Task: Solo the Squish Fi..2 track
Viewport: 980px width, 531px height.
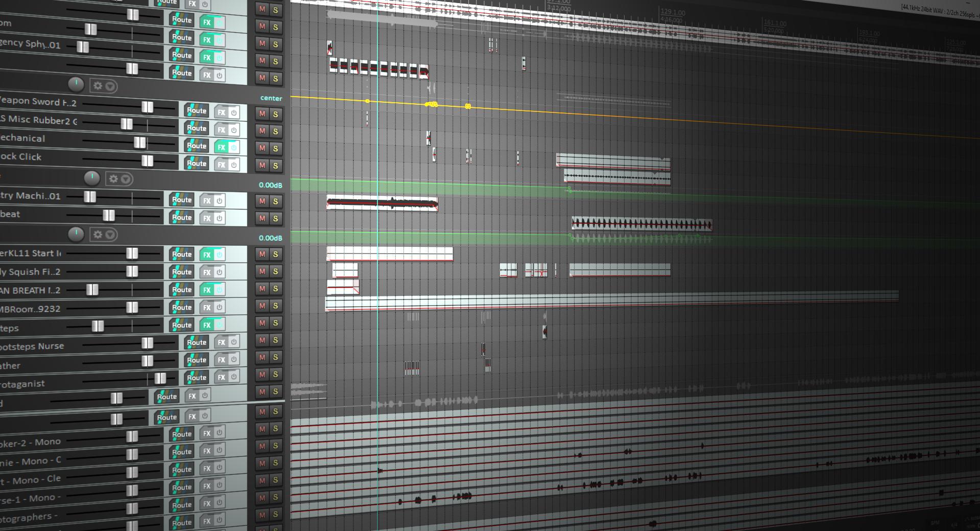Action: tap(275, 271)
